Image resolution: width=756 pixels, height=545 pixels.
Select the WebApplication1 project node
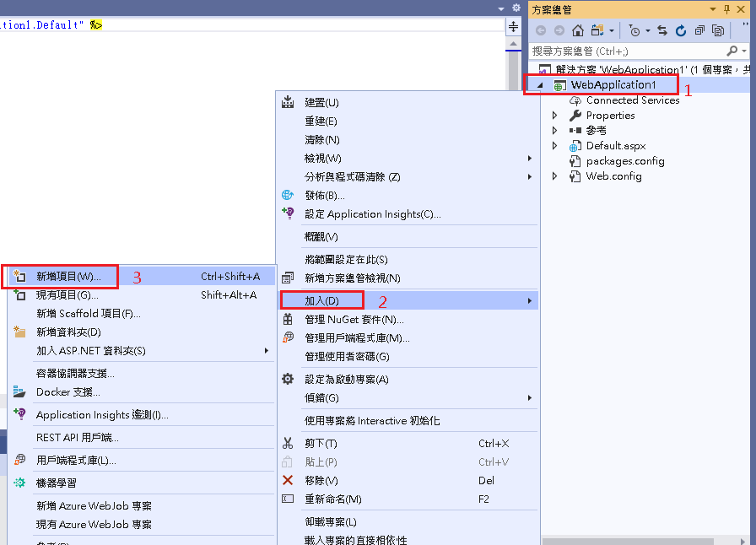point(613,85)
